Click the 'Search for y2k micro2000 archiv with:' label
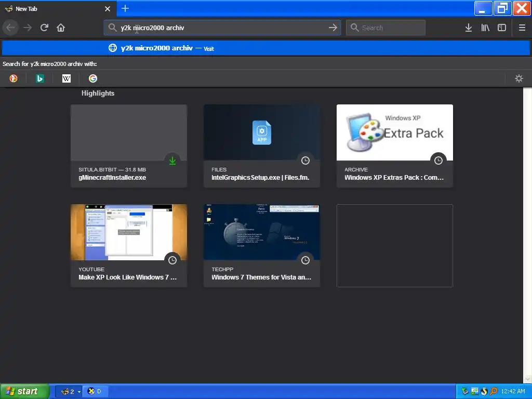The image size is (532, 399). point(49,64)
